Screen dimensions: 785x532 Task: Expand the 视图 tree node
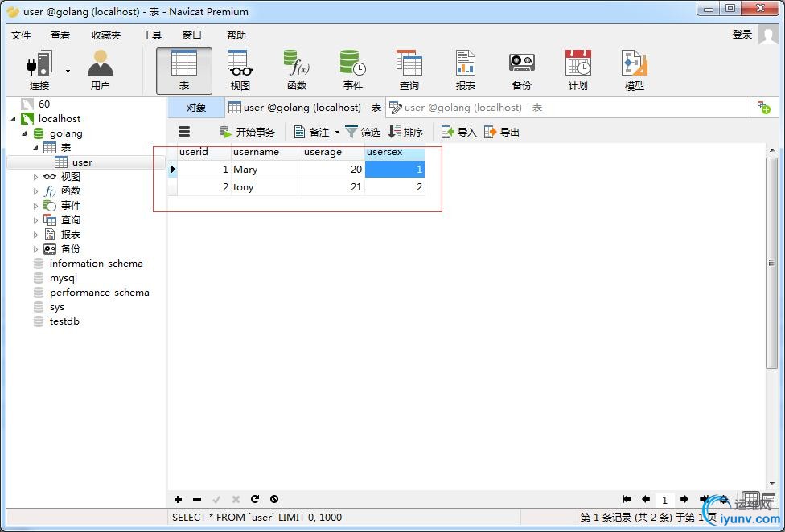[35, 177]
